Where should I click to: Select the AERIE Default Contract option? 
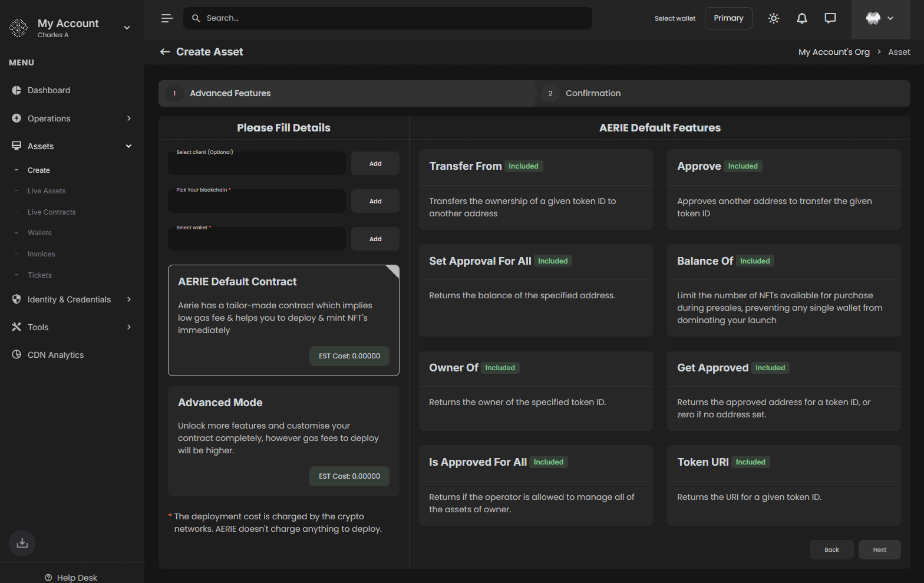coord(283,320)
